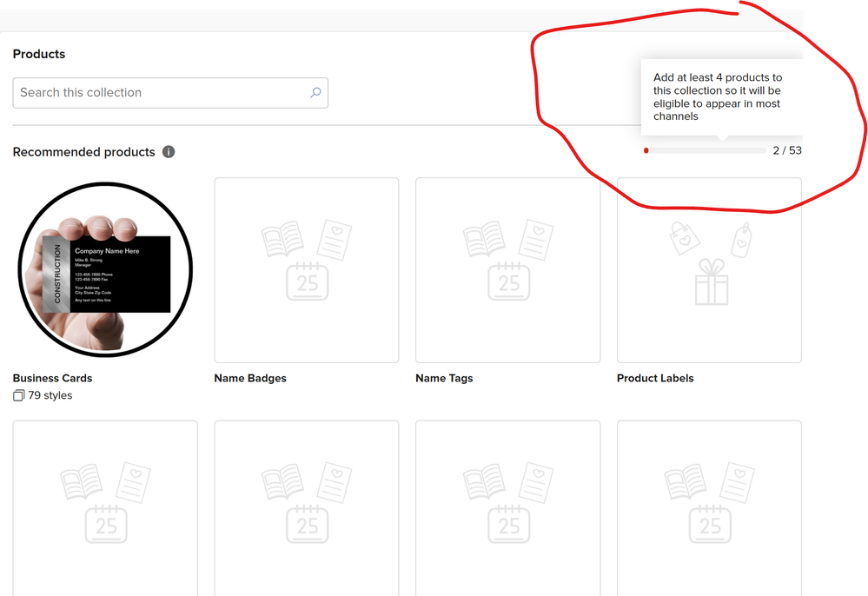Open the info icon beside Recommended products
This screenshot has width=868, height=596.
[169, 152]
